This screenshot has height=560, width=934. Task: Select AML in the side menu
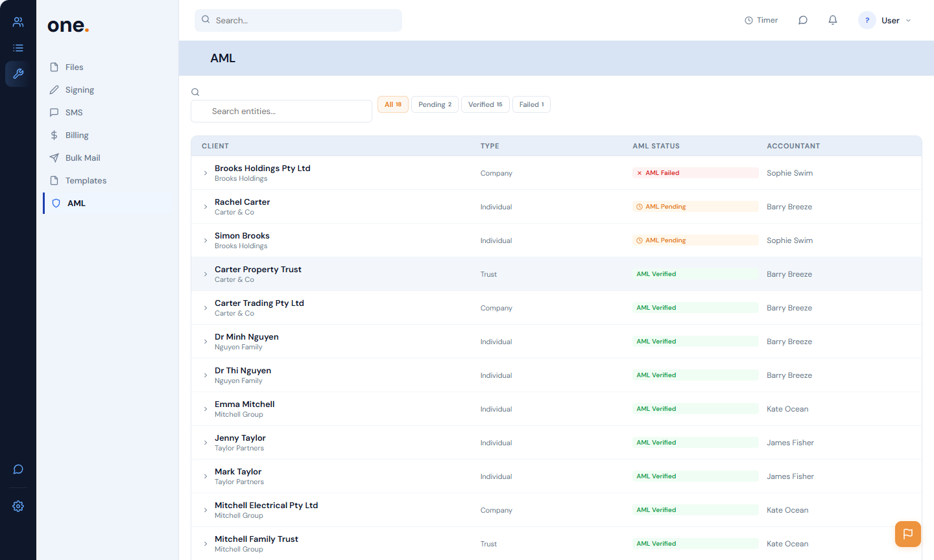(x=108, y=203)
